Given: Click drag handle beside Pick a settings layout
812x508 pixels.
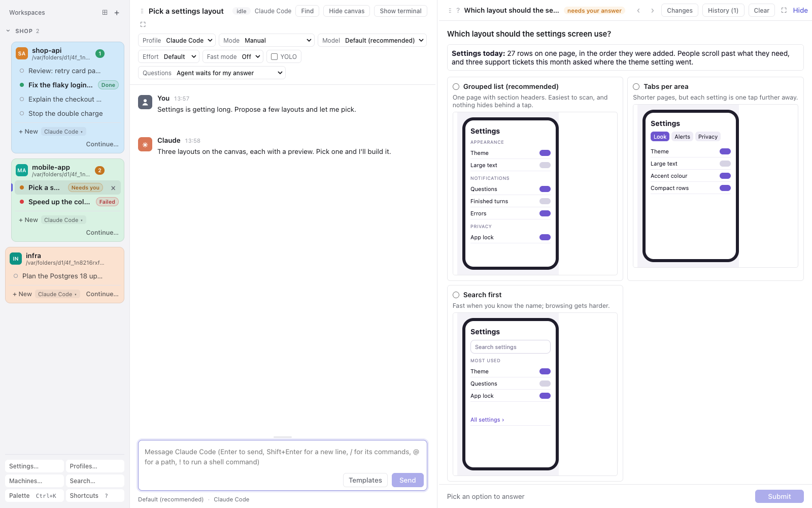Looking at the screenshot, I should [142, 11].
